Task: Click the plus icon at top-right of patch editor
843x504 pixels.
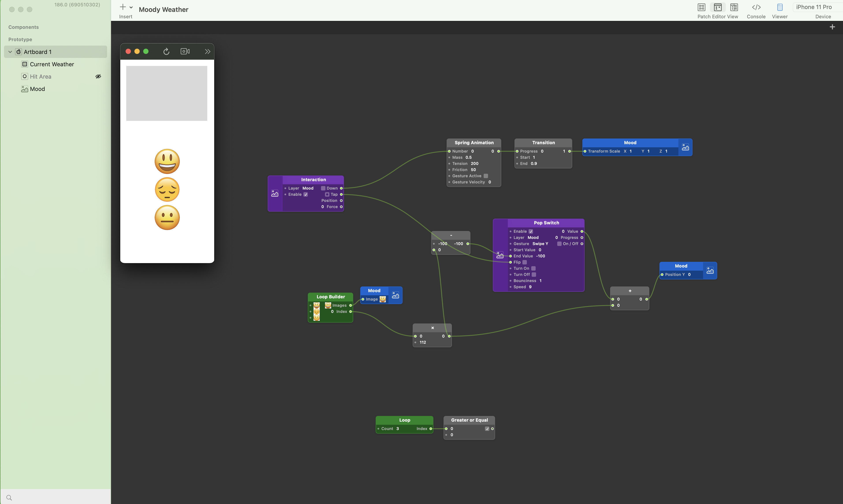Action: [832, 27]
